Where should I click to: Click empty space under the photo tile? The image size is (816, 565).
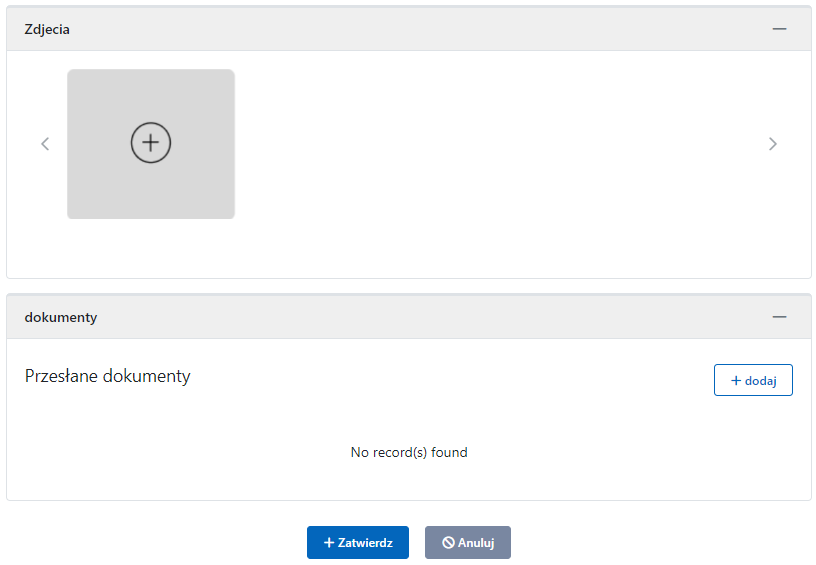[150, 248]
